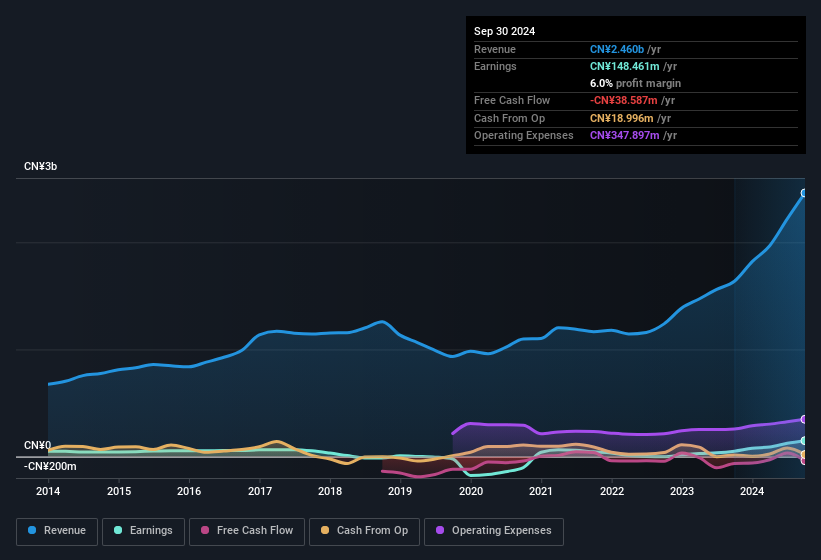
Task: Click the pink Free Cash Flow dot
Action: tap(206, 531)
